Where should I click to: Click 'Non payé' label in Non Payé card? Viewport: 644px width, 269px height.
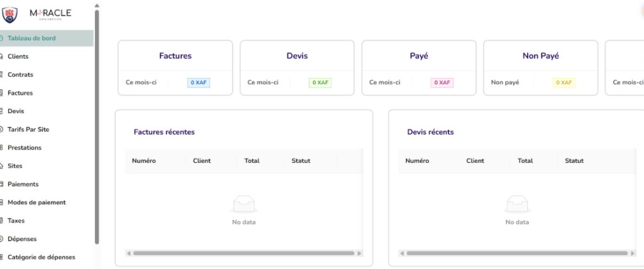(x=505, y=82)
